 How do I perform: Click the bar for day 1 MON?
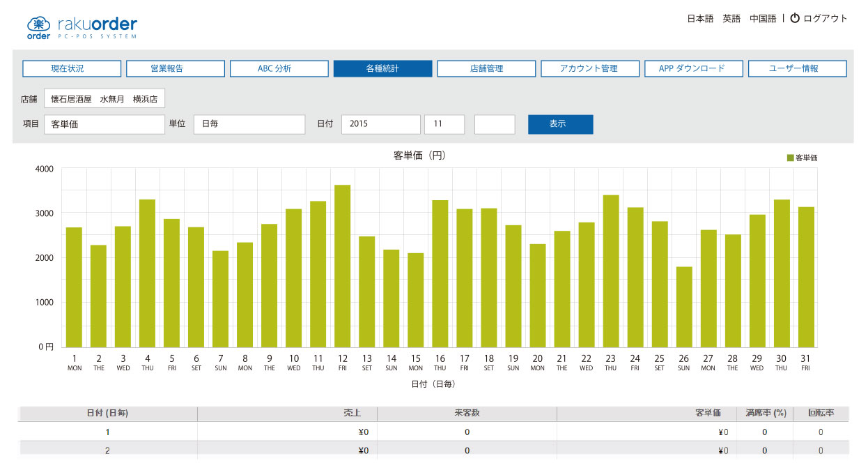pyautogui.click(x=74, y=287)
